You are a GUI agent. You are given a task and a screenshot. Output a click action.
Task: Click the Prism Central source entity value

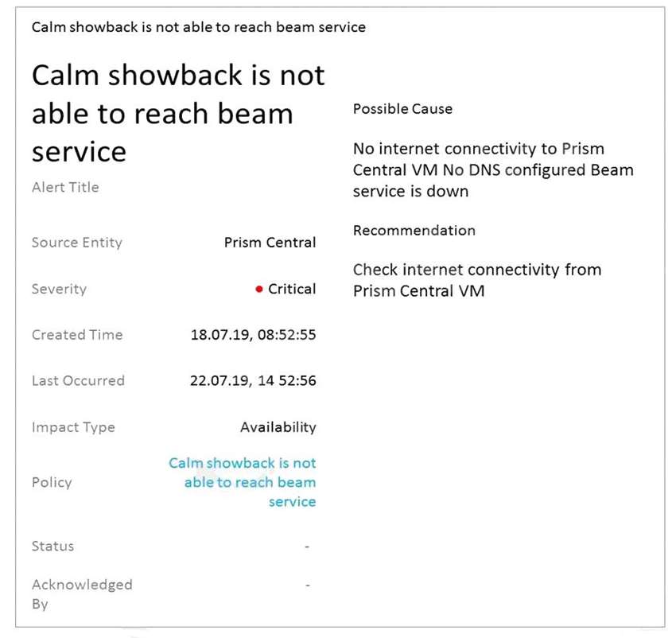(270, 243)
